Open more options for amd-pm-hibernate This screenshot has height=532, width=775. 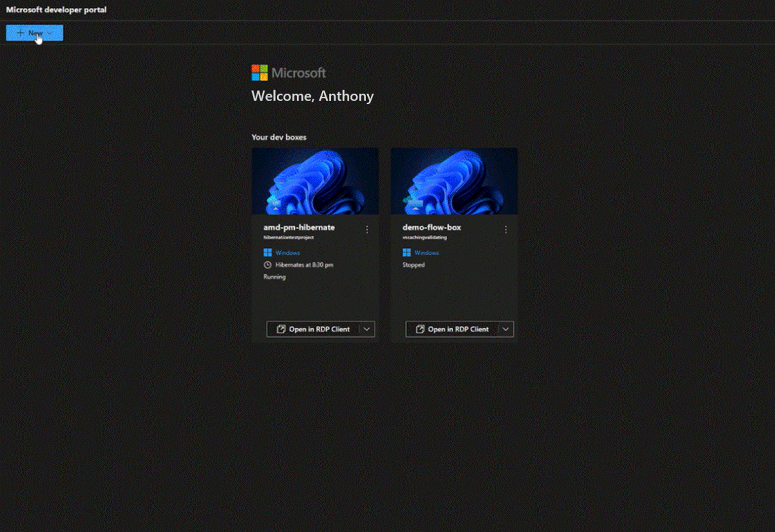pos(367,229)
